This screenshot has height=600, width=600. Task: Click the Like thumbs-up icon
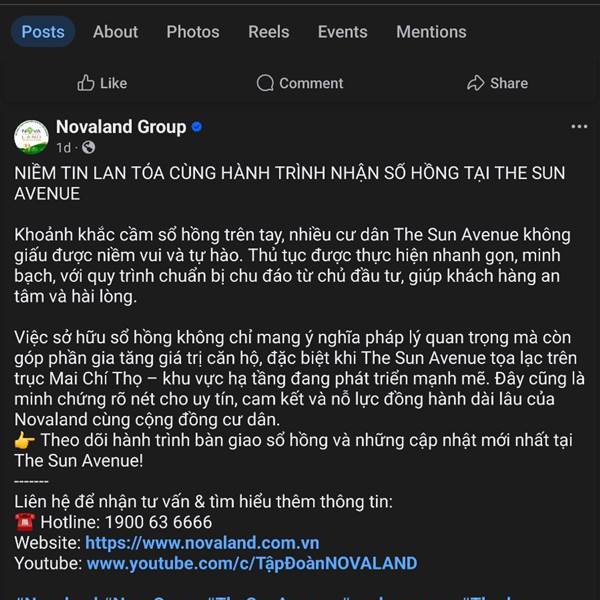86,83
